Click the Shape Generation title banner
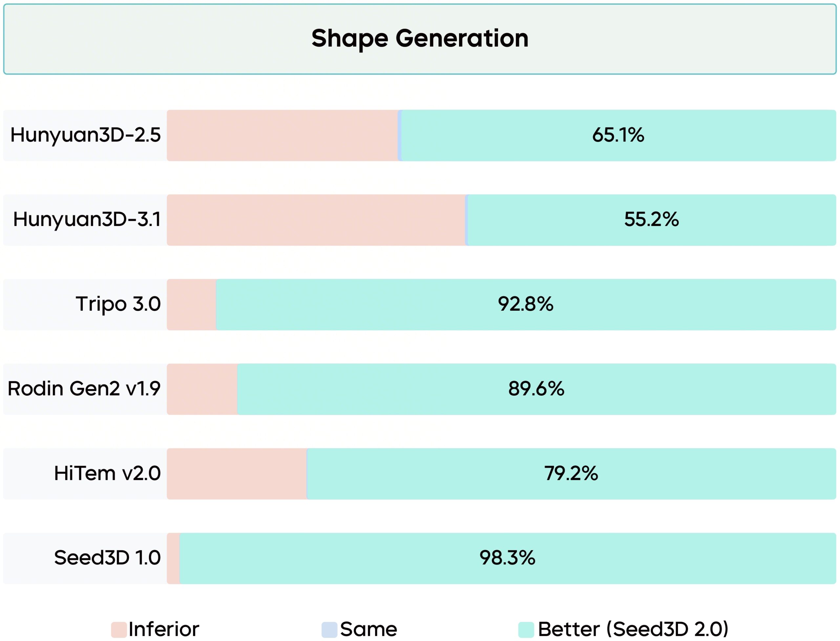 click(420, 39)
